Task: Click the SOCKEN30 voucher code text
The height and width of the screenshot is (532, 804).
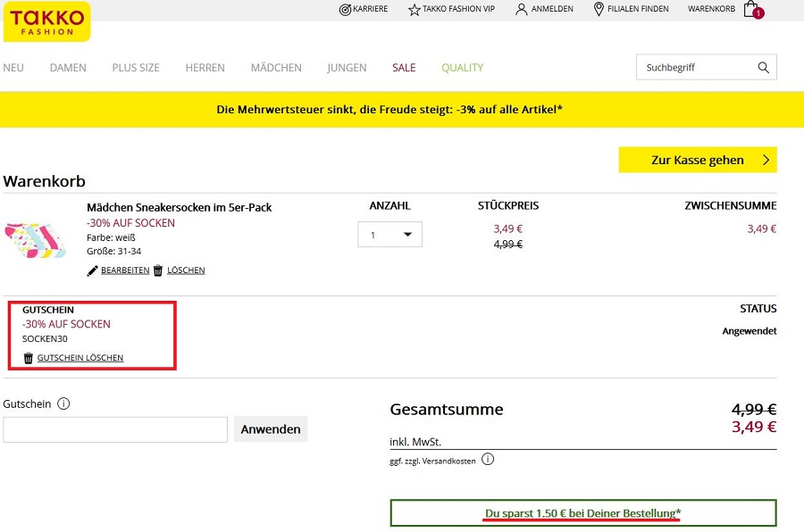Action: tap(45, 339)
